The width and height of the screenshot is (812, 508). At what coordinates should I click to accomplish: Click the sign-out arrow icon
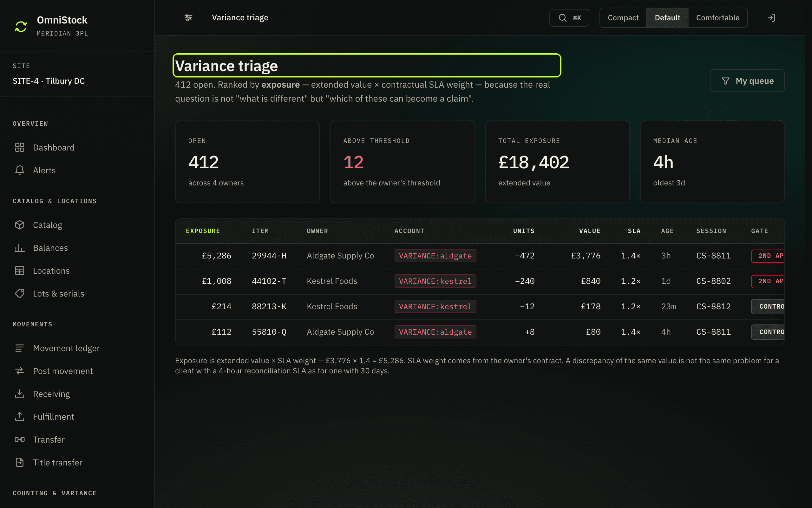[x=771, y=18]
